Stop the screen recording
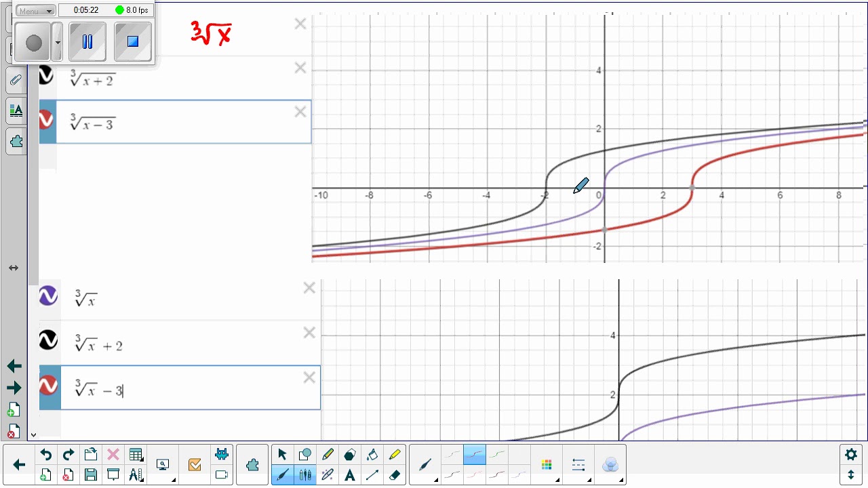868x488 pixels. click(x=133, y=42)
